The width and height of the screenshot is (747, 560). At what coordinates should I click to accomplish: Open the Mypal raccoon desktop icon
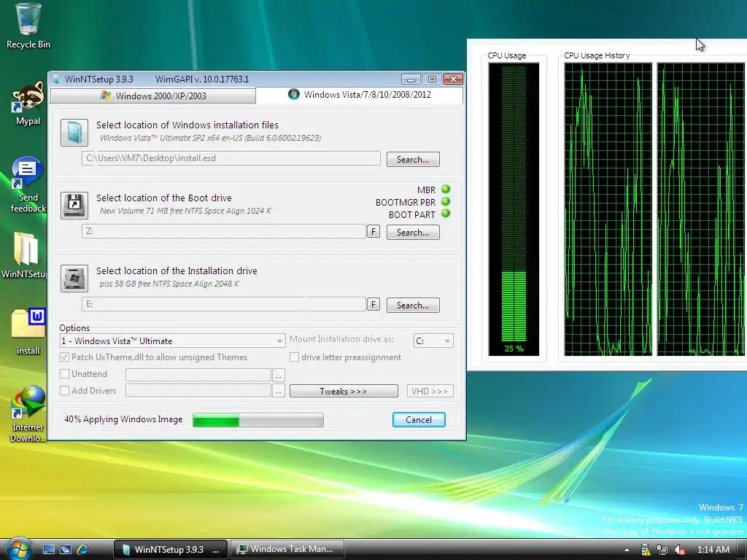tap(28, 104)
